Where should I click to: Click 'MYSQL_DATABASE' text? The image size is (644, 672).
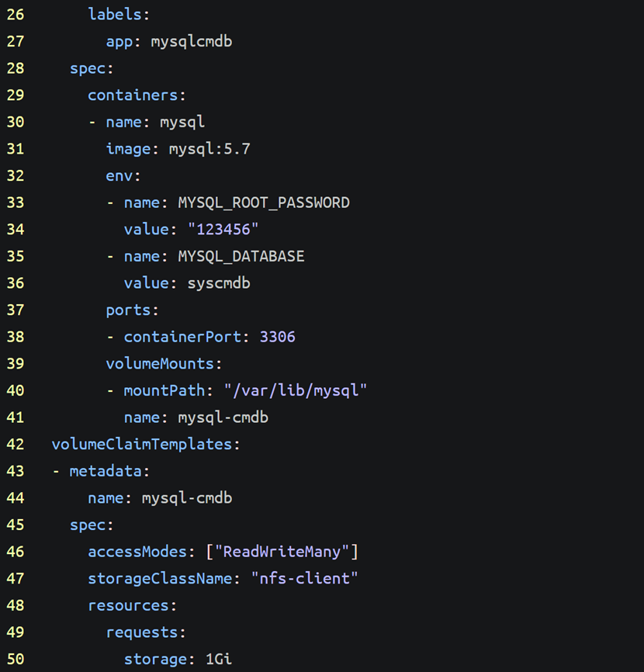241,256
